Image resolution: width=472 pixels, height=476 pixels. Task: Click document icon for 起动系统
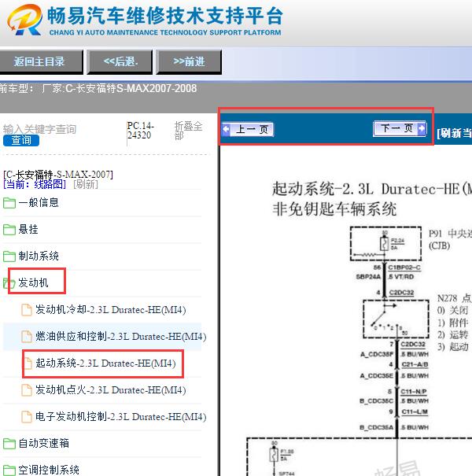pos(28,363)
